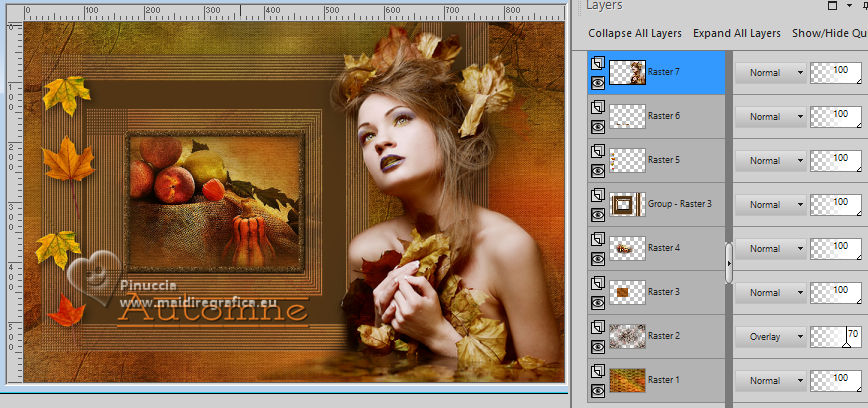Click the Raster 5 layer type icon
The width and height of the screenshot is (868, 408).
click(x=597, y=152)
